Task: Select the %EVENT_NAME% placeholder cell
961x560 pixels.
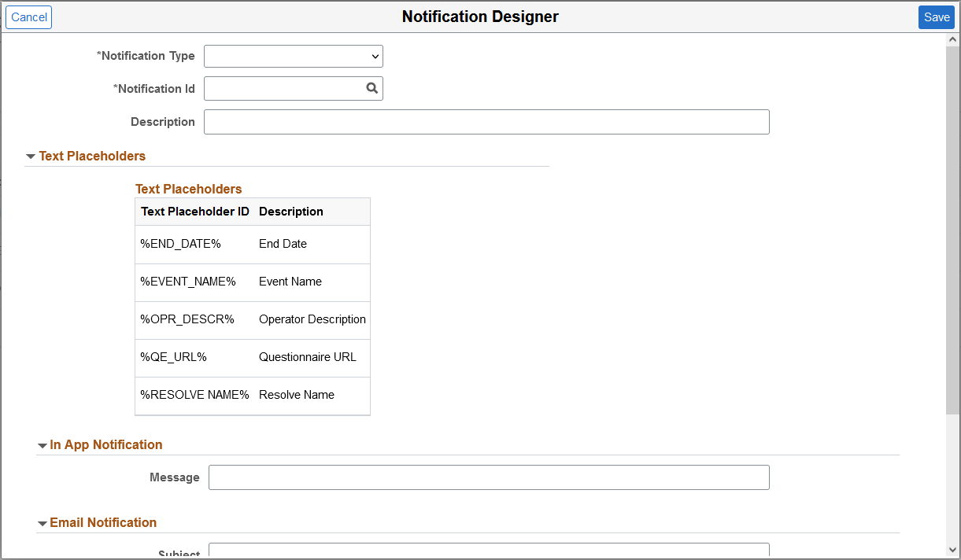Action: pos(188,282)
